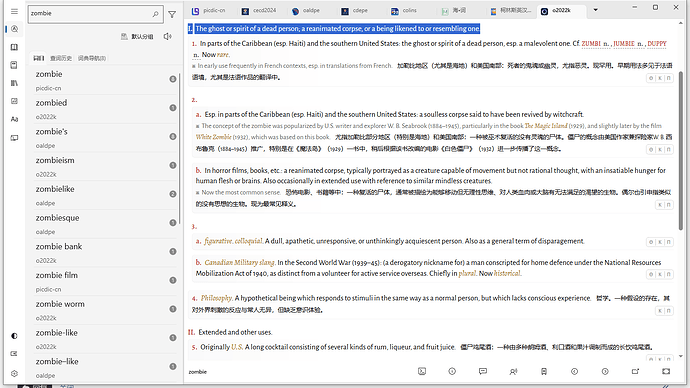Open the Aa font settings sidebar icon
Viewport: 690px width, 388px height.
coord(15,119)
